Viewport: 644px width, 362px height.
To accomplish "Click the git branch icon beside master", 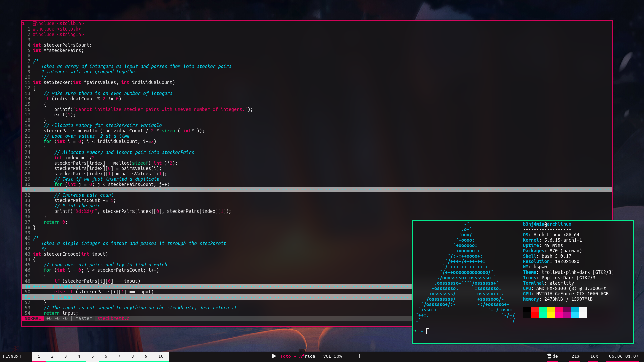I will (x=72, y=318).
